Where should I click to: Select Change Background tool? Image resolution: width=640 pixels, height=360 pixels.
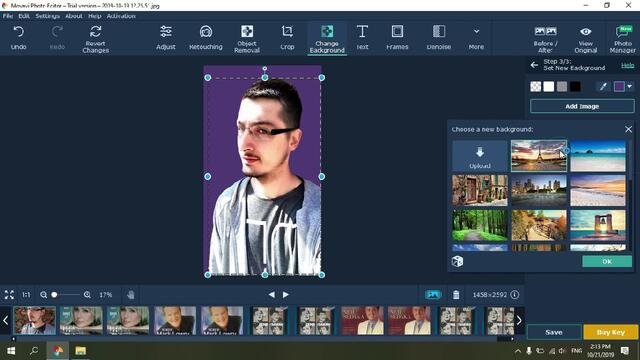pos(327,39)
